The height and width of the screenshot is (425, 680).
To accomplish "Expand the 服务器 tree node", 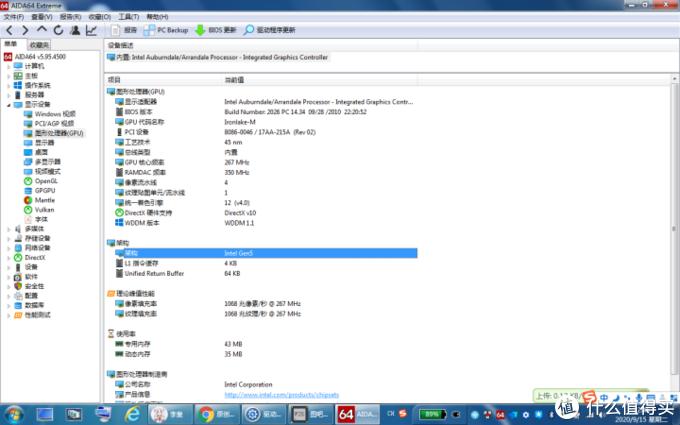I will (x=8, y=95).
